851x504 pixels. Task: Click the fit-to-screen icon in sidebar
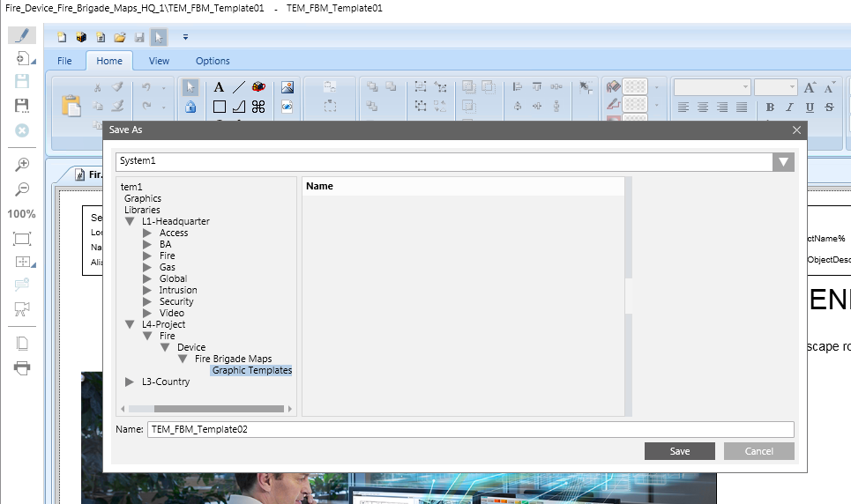(x=22, y=239)
